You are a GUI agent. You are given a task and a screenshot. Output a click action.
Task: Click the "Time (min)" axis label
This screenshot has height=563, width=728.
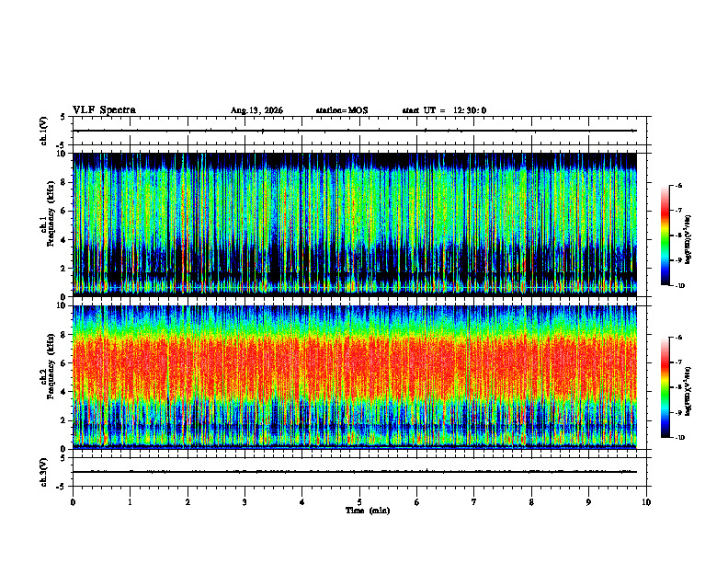(x=368, y=511)
